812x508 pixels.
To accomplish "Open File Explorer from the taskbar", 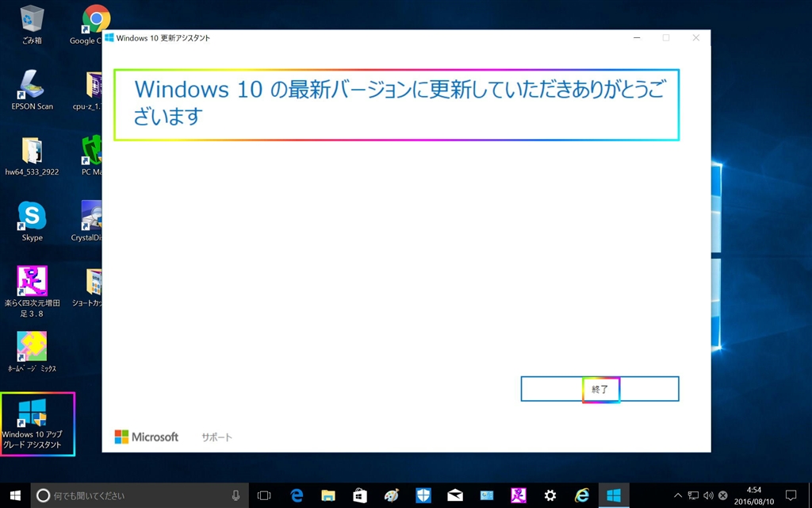I will pos(327,495).
